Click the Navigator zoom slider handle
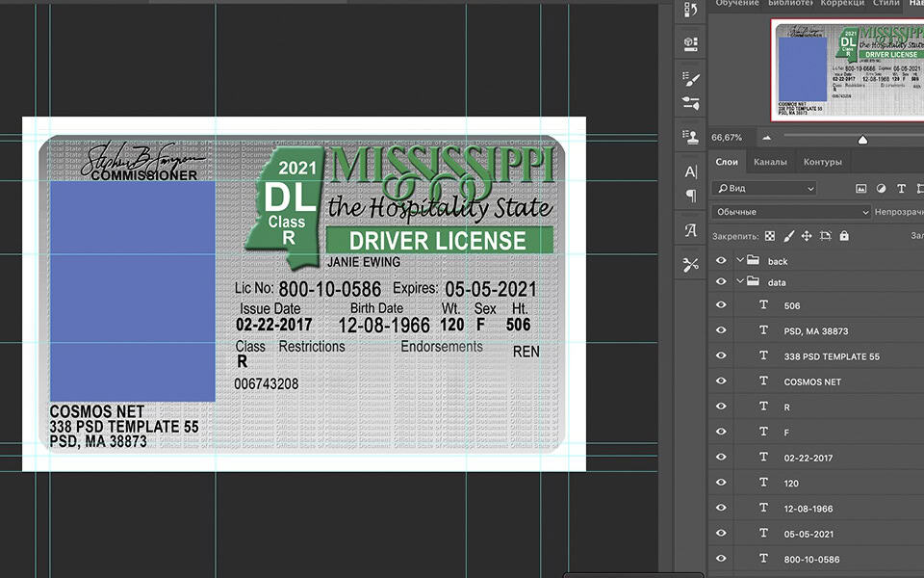 point(862,140)
